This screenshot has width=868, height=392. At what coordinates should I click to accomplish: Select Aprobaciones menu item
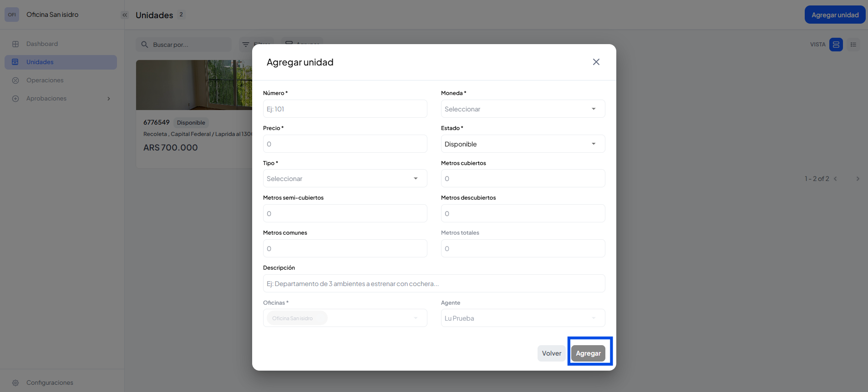[46, 99]
